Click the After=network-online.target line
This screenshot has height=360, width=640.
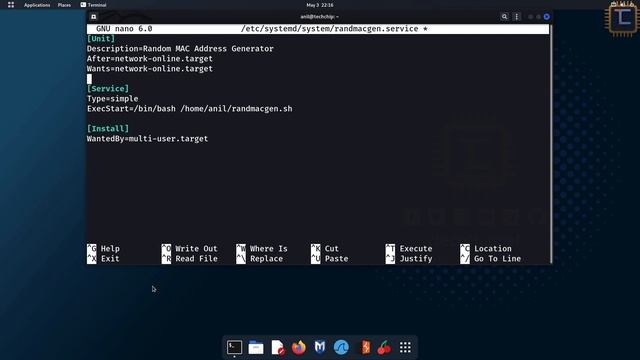pyautogui.click(x=149, y=59)
